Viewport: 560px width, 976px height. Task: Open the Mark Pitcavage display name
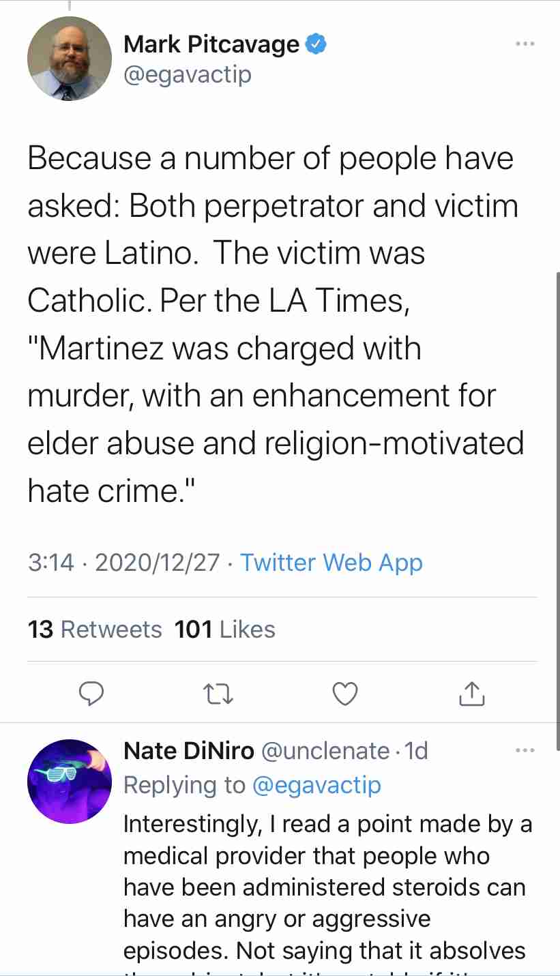211,44
